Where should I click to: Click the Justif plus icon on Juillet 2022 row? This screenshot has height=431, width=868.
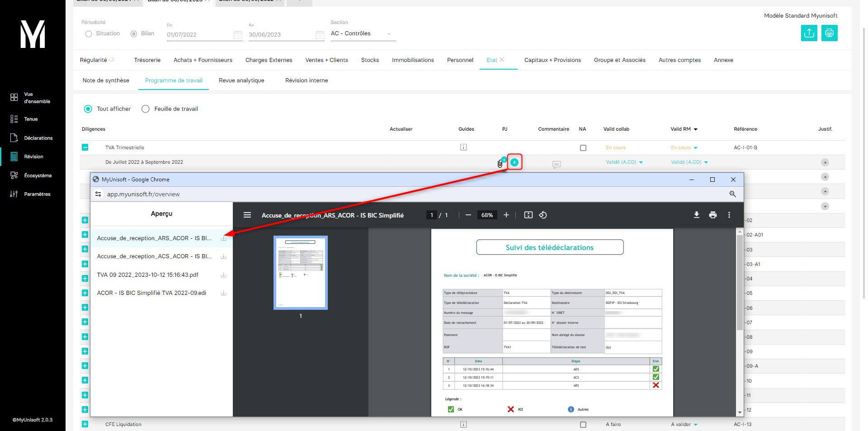point(825,162)
